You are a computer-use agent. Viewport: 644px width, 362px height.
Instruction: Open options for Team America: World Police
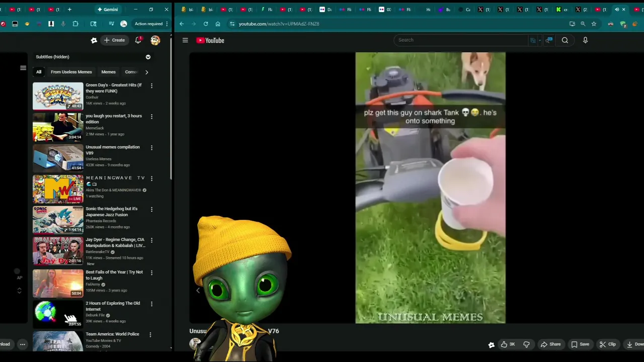[x=151, y=335]
